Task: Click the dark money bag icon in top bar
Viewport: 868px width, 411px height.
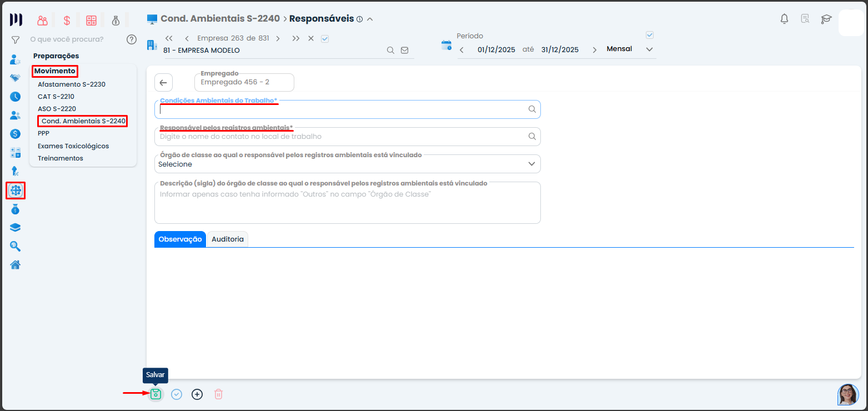Action: click(116, 21)
